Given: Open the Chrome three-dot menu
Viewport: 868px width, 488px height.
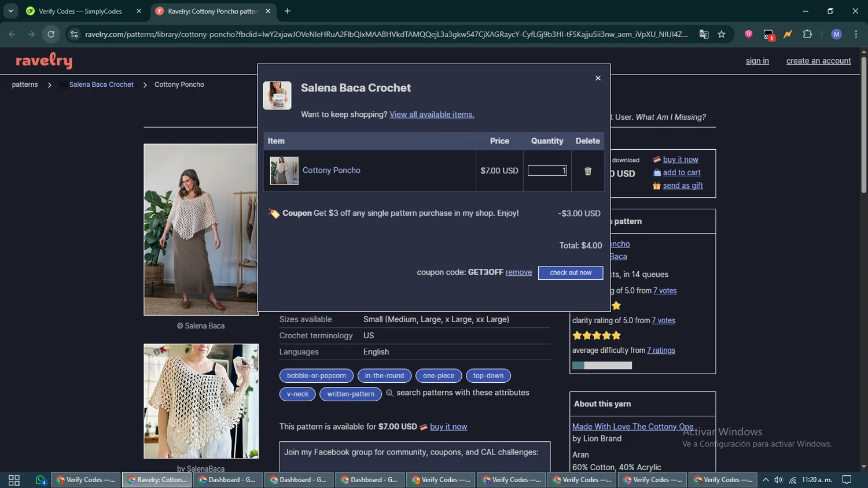Looking at the screenshot, I should pyautogui.click(x=856, y=34).
